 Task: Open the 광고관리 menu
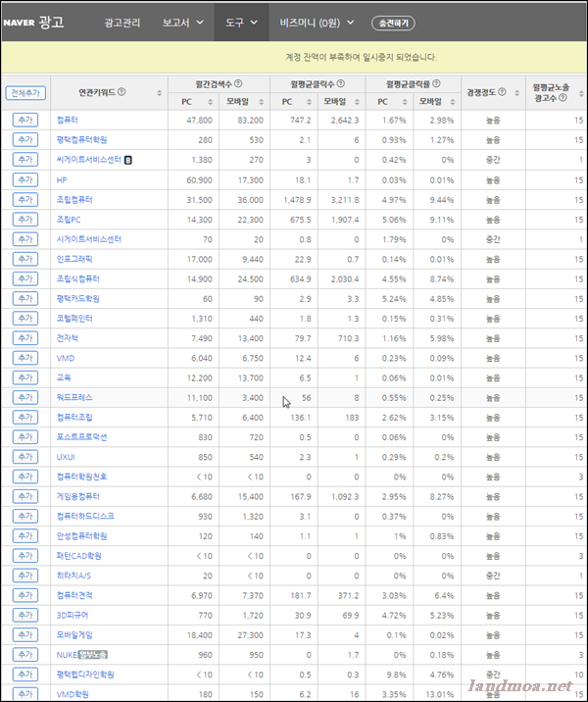(122, 23)
